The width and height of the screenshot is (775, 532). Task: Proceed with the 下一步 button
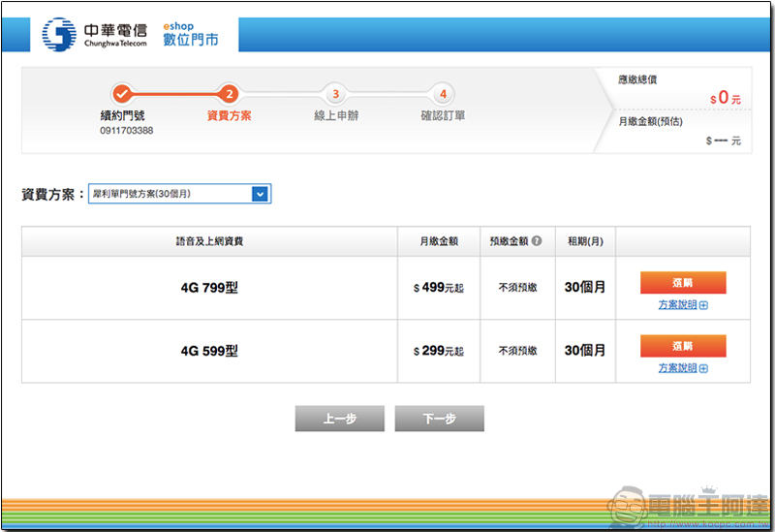[439, 419]
